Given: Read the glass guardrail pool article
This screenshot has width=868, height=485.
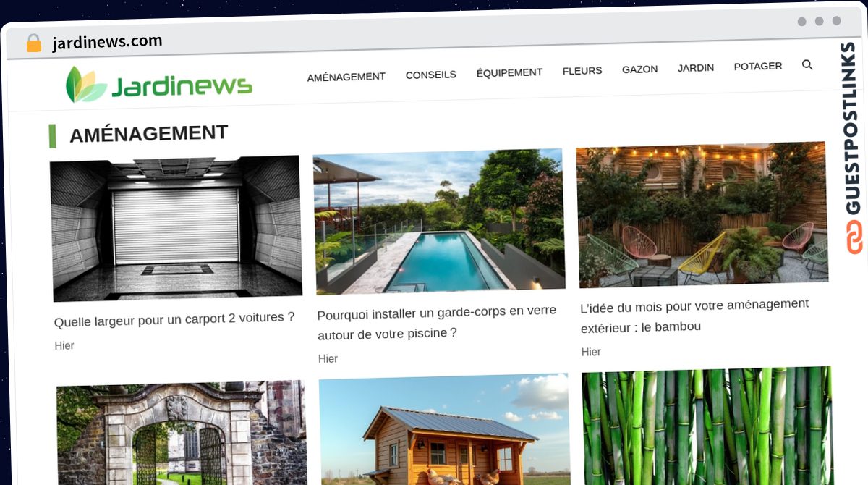Looking at the screenshot, I should pos(437,322).
